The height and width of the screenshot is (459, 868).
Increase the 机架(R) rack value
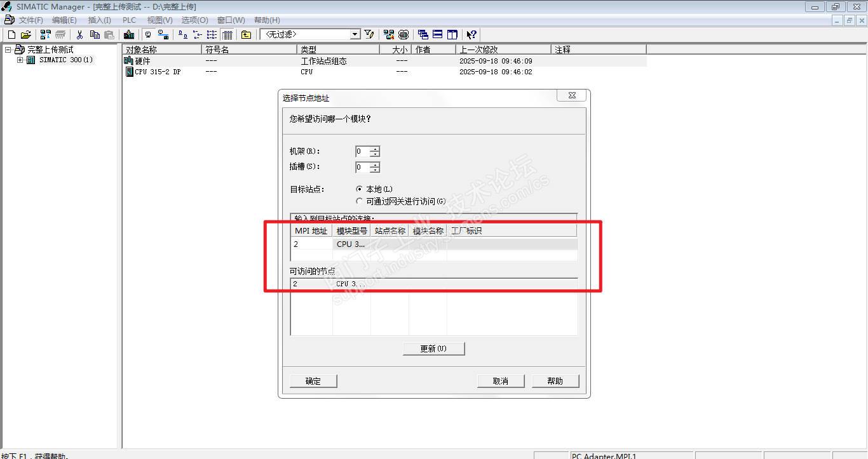tap(375, 149)
